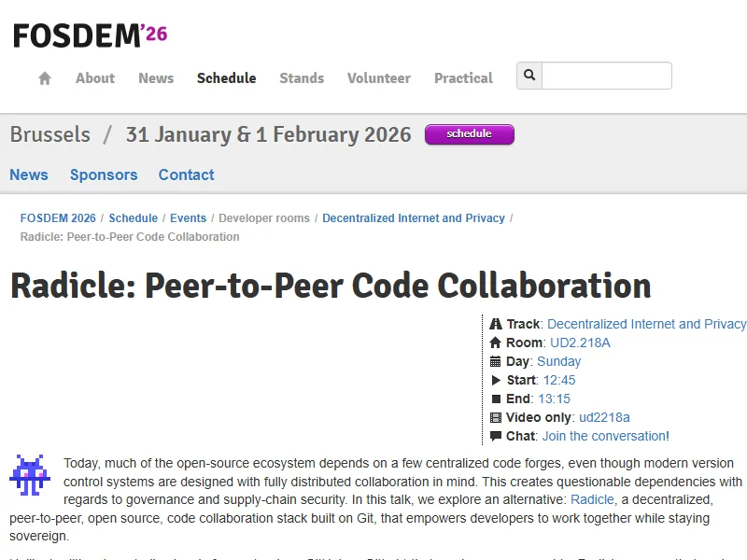
Task: Go to the Stands menu item
Action: click(302, 78)
